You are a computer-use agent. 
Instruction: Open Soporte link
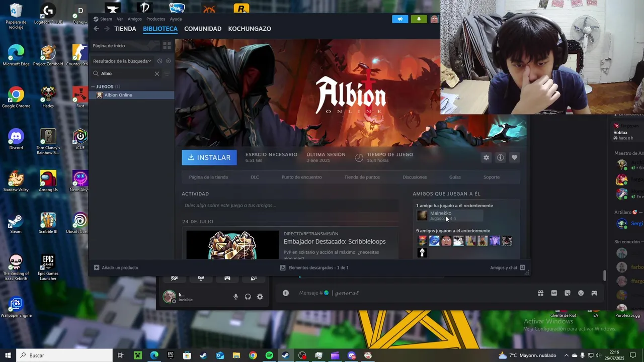(x=492, y=177)
